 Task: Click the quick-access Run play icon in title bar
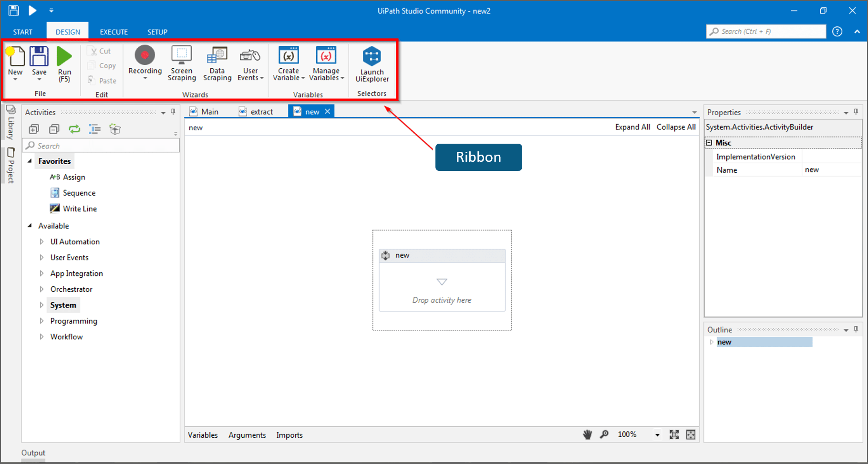click(x=32, y=10)
